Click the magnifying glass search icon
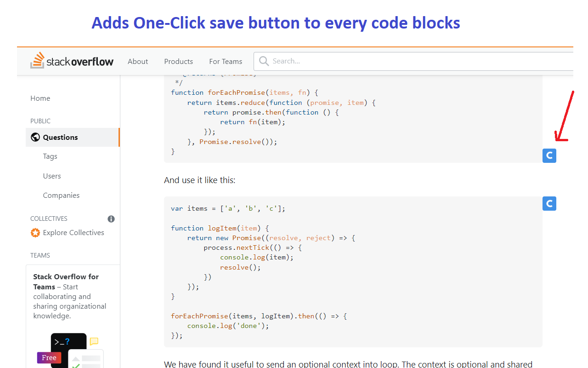The image size is (588, 368). click(x=264, y=61)
